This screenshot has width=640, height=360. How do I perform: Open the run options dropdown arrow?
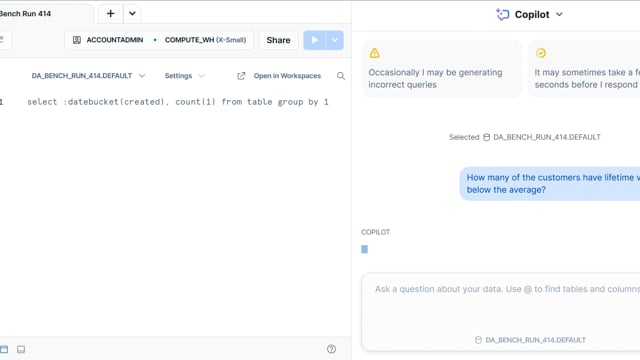(335, 40)
